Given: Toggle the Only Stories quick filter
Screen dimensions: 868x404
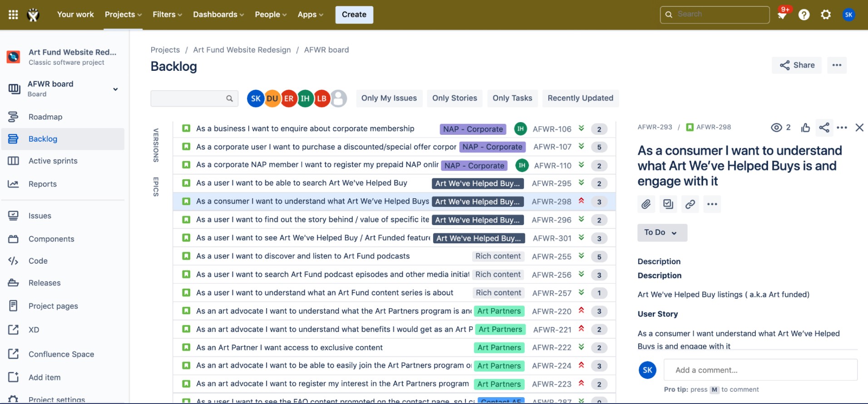Looking at the screenshot, I should pos(454,98).
